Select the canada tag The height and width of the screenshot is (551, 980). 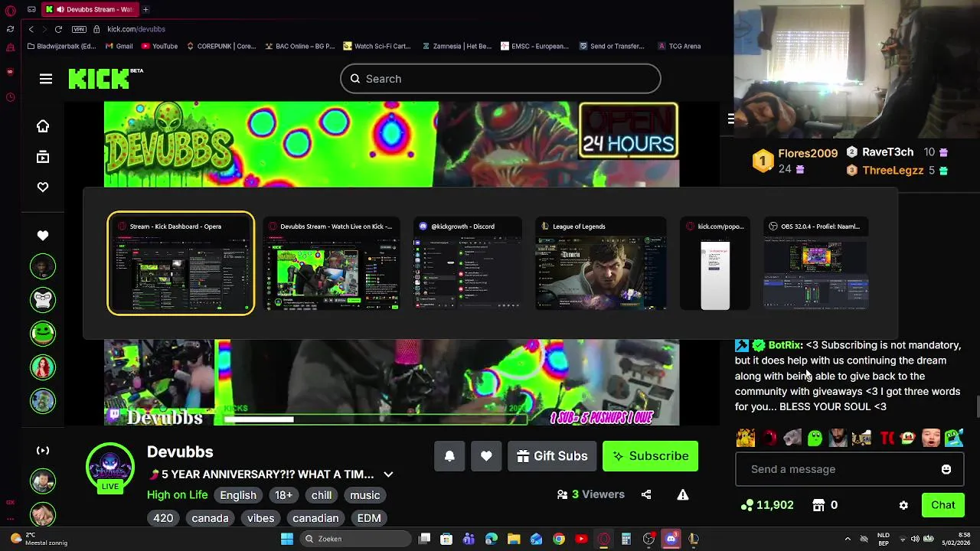[210, 518]
